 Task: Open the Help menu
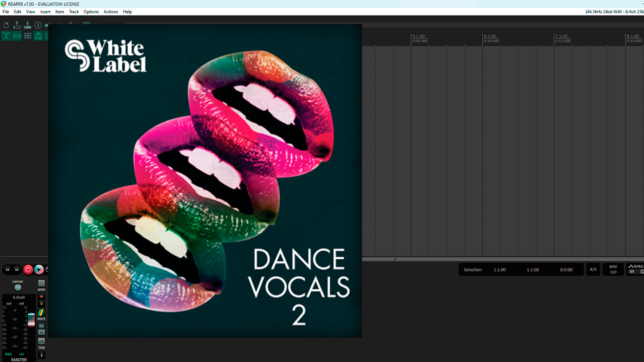tap(127, 12)
